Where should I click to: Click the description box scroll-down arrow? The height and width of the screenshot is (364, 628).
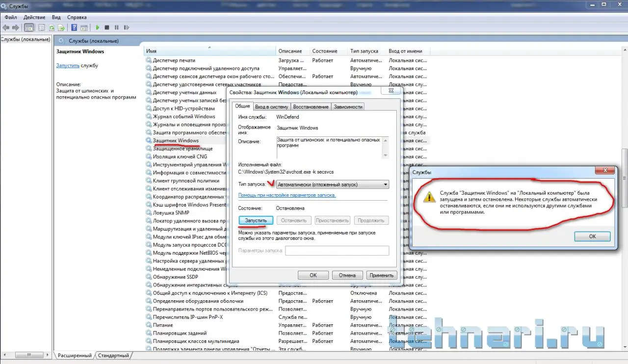[x=385, y=155]
